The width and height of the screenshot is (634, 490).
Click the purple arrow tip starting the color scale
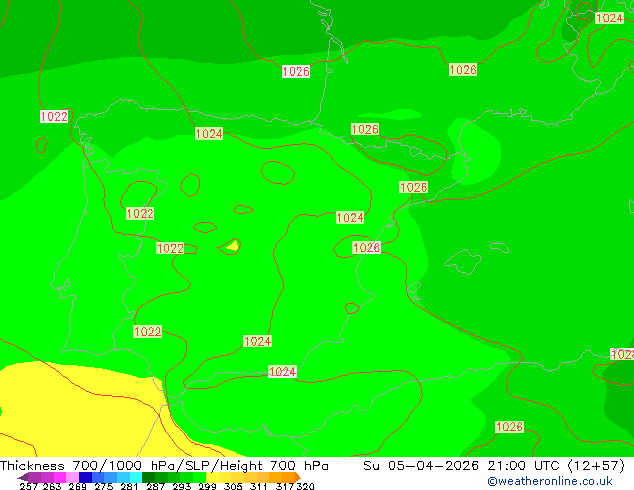[23, 477]
